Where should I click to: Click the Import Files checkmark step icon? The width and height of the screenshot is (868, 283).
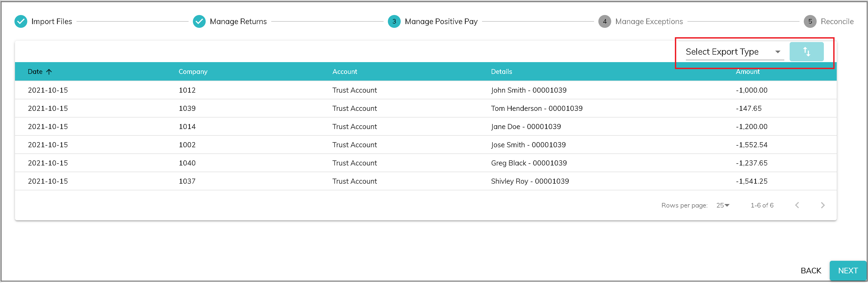click(x=21, y=22)
